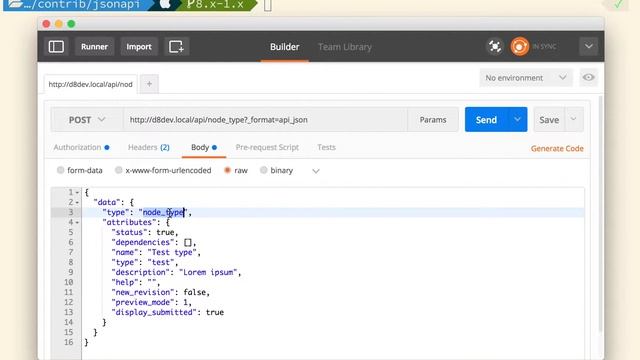Screen dimensions: 640x360
Task: Click the interceptor satellite icon
Action: tap(495, 47)
